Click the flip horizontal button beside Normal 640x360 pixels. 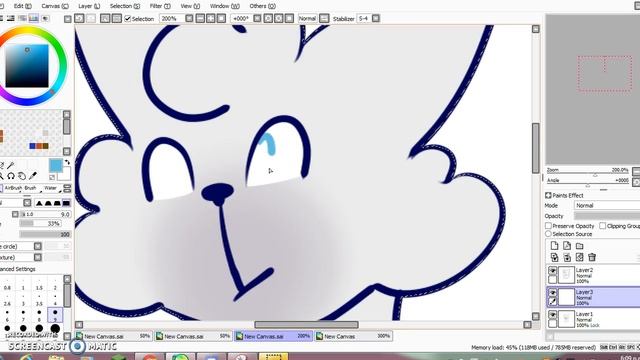click(x=324, y=18)
